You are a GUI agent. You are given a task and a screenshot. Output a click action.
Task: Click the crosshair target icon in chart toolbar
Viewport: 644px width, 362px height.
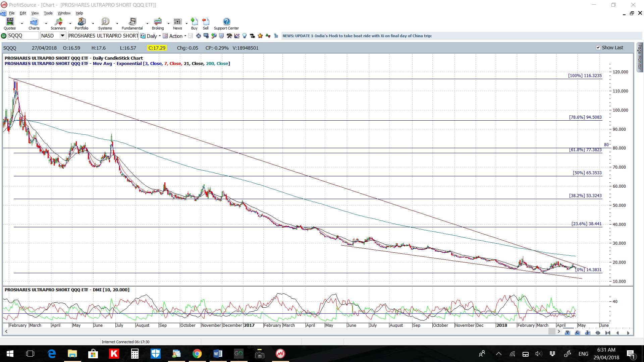[198, 36]
